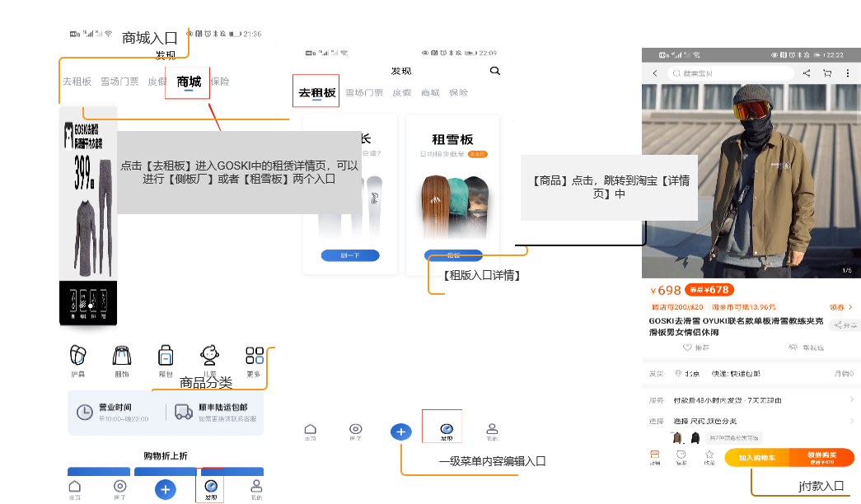
Task: Switch to the 雪场门票 tab
Action: click(365, 92)
